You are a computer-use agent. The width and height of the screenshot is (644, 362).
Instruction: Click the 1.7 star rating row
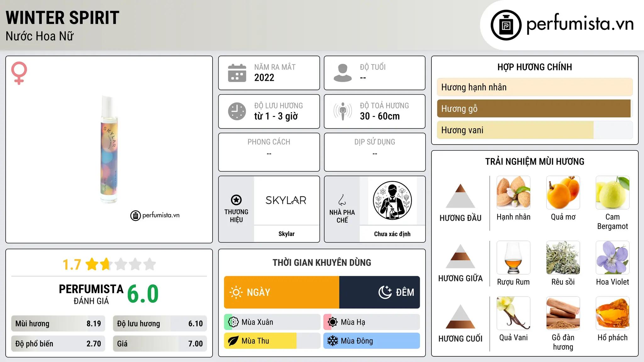pyautogui.click(x=109, y=264)
